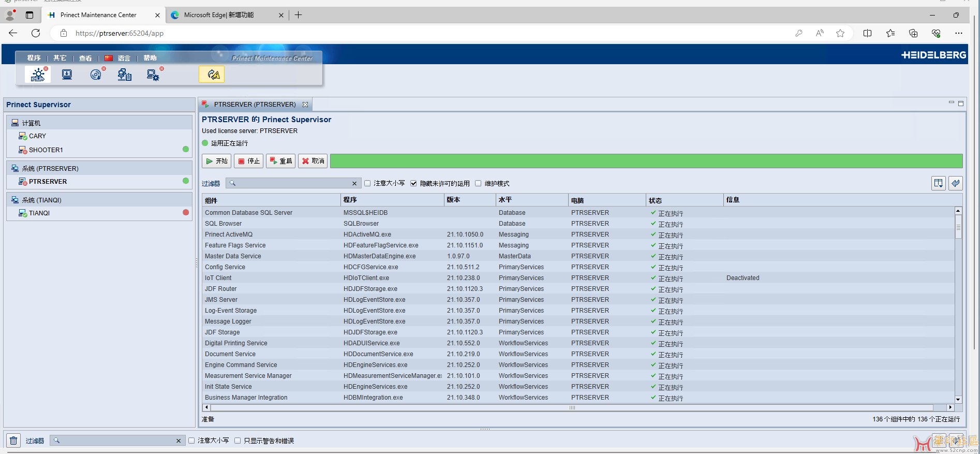Screen dimensions: 980x454
Task: Click the trash icon in bottom bar
Action: (x=13, y=441)
